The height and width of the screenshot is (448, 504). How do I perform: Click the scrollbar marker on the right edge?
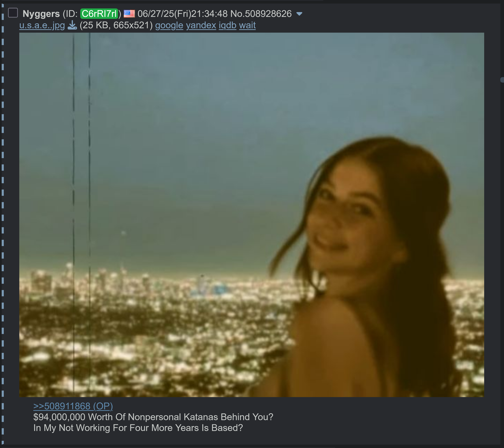[x=502, y=80]
